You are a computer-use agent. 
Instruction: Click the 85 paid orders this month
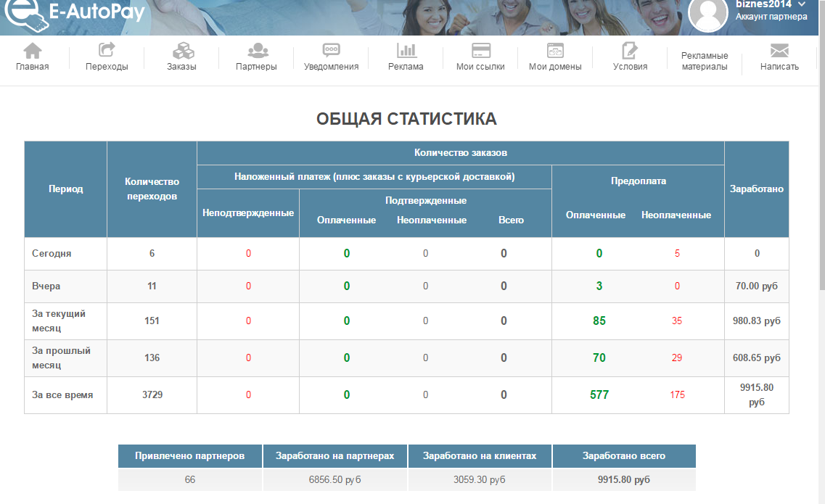click(599, 321)
